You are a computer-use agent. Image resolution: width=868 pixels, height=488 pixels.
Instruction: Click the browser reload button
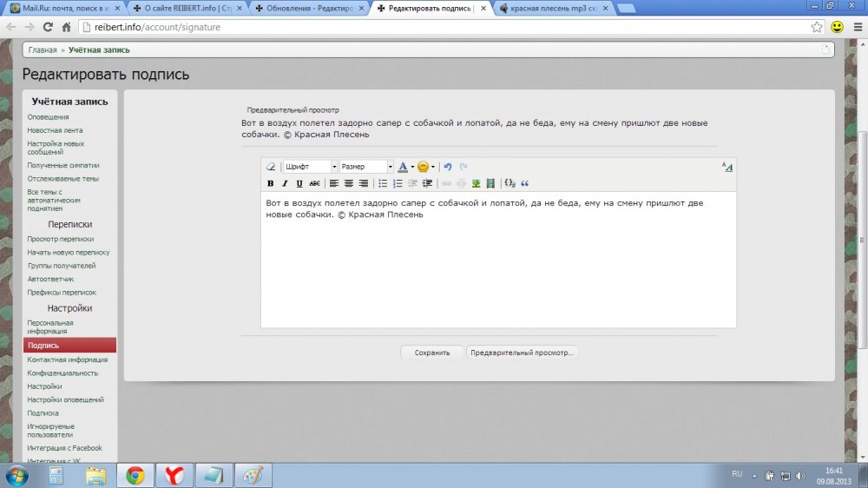48,27
